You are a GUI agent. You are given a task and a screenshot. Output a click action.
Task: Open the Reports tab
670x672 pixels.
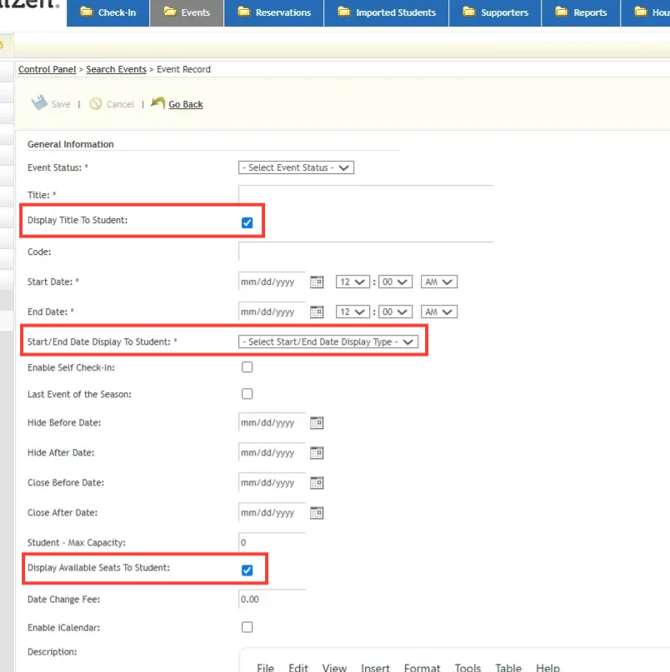tap(581, 13)
